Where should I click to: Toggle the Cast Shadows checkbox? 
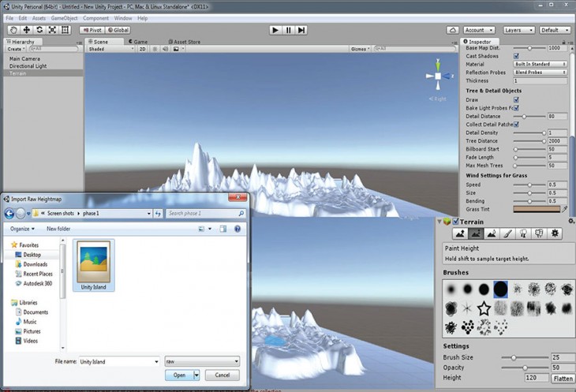point(517,56)
